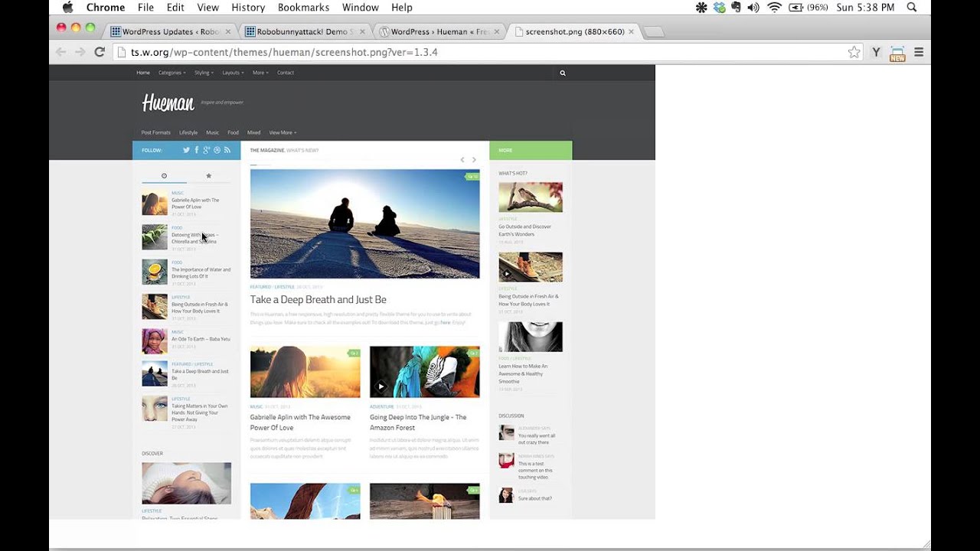
Task: Click the Post Formats nav link
Action: tap(156, 132)
